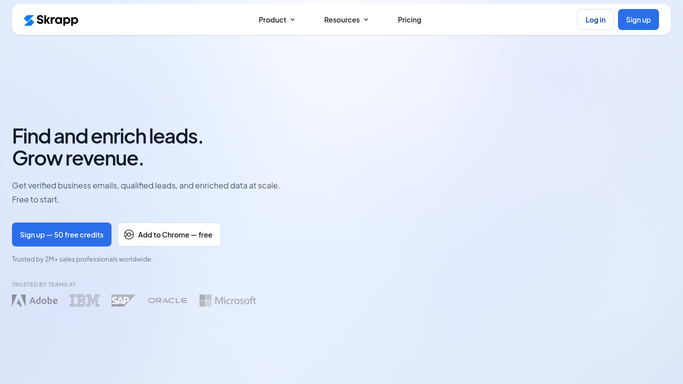Click the Log in button

pyautogui.click(x=595, y=20)
